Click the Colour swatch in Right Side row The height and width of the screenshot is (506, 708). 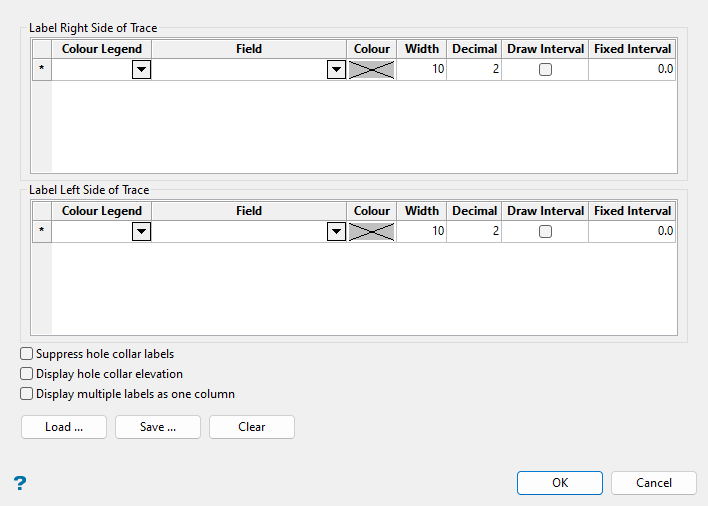tap(372, 70)
